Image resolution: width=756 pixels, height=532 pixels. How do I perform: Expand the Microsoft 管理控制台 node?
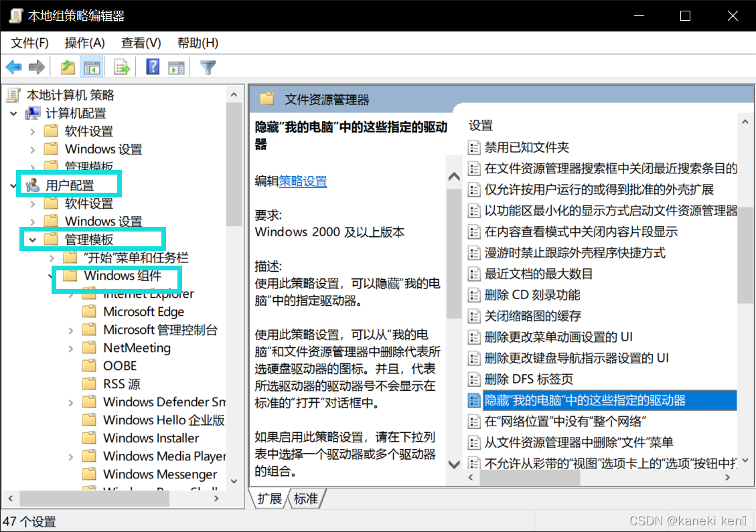coord(71,330)
